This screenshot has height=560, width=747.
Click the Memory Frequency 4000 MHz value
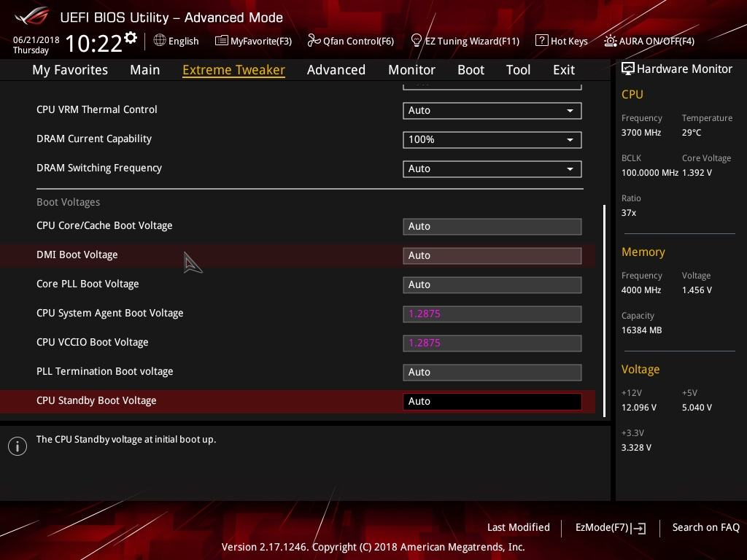641,290
